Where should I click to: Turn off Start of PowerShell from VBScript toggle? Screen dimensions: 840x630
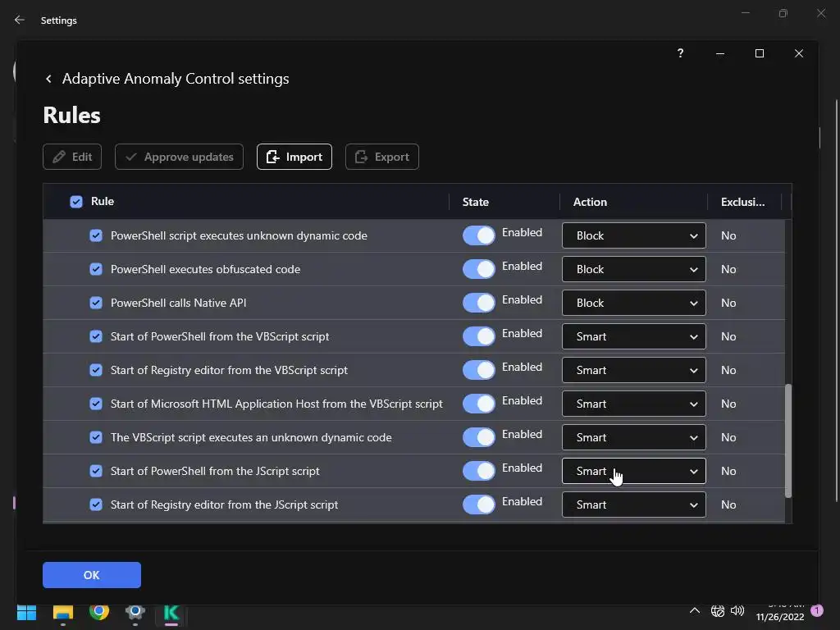(479, 336)
